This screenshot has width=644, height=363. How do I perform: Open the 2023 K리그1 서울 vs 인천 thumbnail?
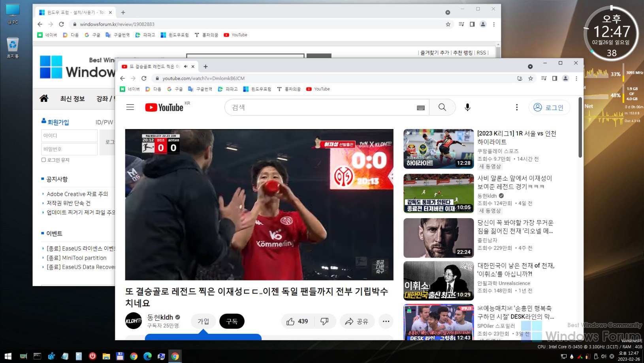pyautogui.click(x=439, y=149)
